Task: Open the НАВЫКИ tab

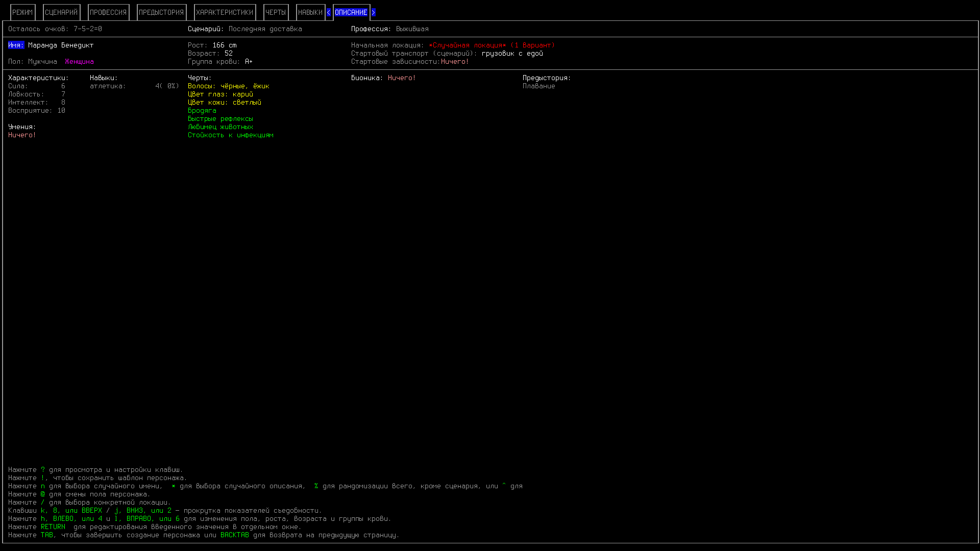Action: [310, 12]
